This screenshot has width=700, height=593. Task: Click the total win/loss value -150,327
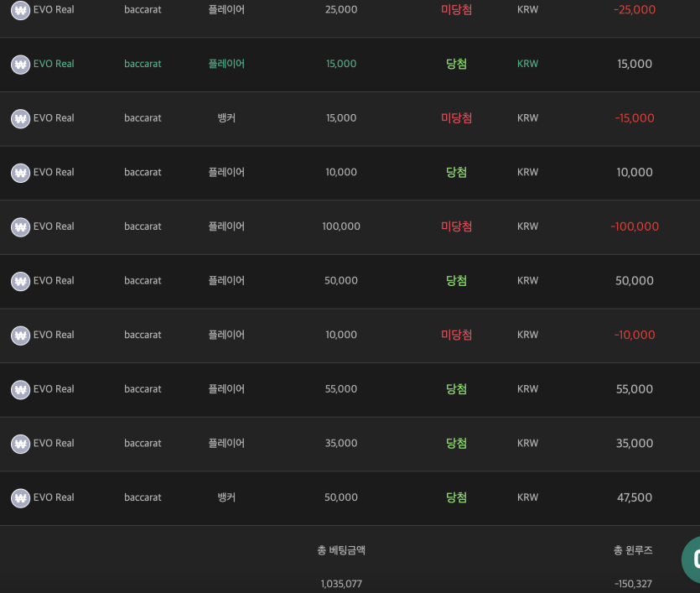click(x=633, y=584)
